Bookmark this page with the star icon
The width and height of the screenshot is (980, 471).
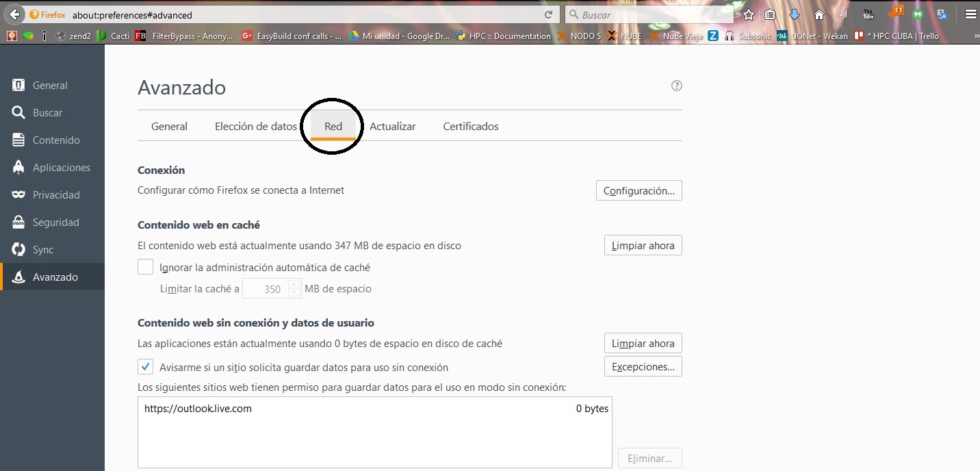pos(749,14)
